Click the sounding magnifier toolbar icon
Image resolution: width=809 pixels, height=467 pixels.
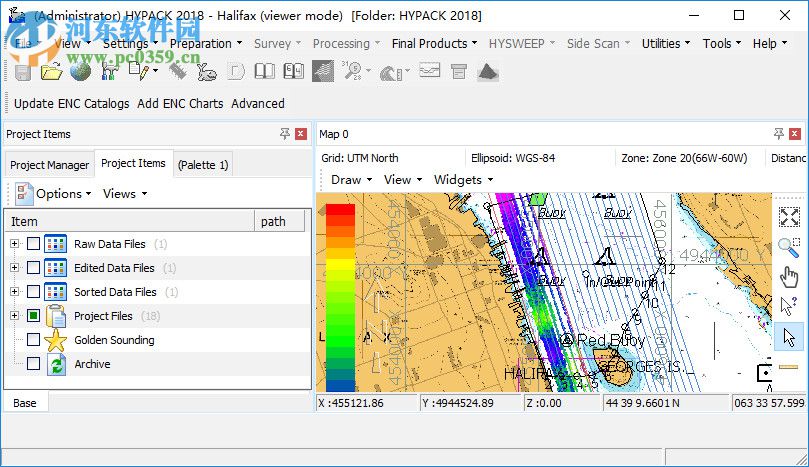pos(353,71)
